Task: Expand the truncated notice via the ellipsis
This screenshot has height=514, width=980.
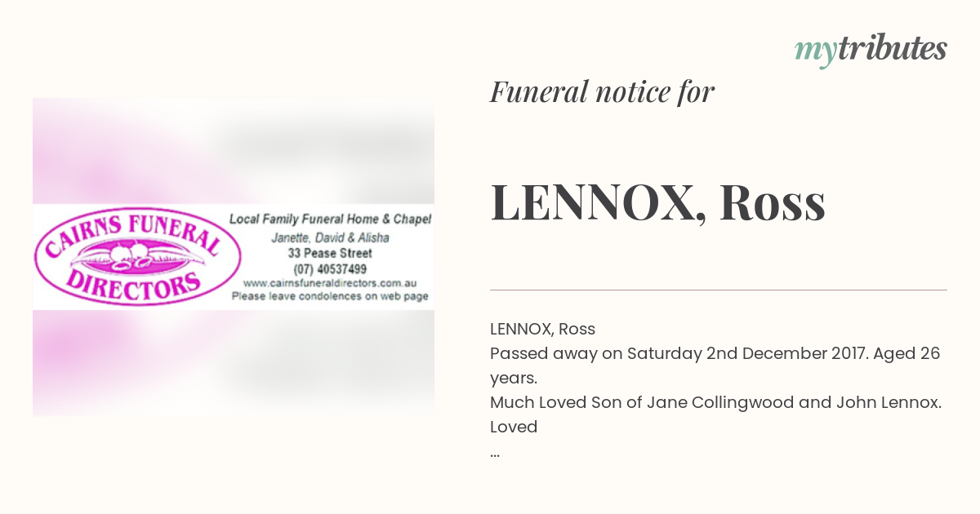Action: [495, 451]
